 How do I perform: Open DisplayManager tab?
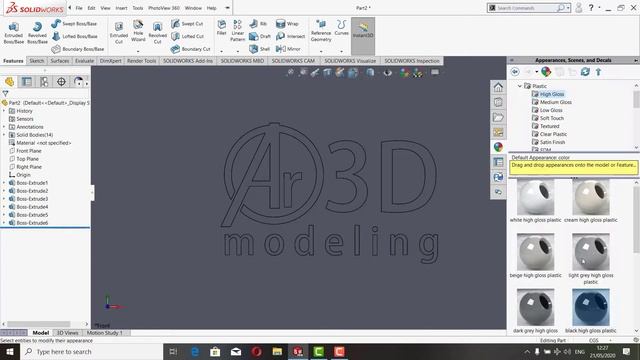(78, 82)
